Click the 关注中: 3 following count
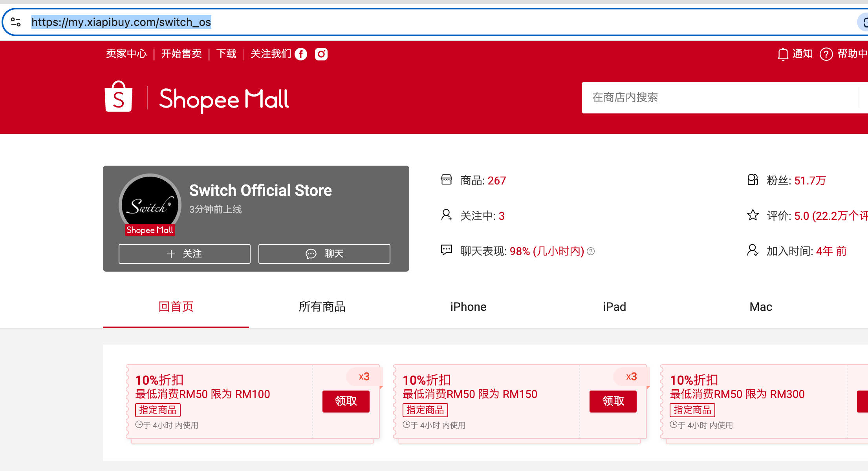868x471 pixels. pos(482,216)
